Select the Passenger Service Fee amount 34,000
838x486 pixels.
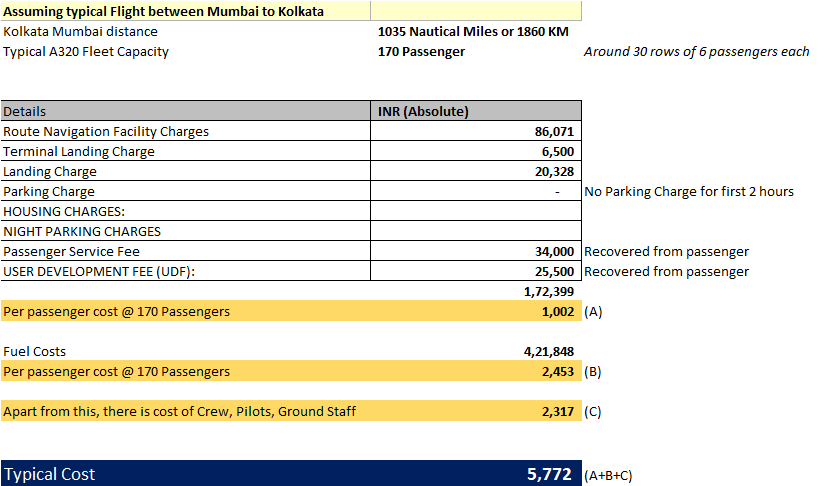coord(553,251)
